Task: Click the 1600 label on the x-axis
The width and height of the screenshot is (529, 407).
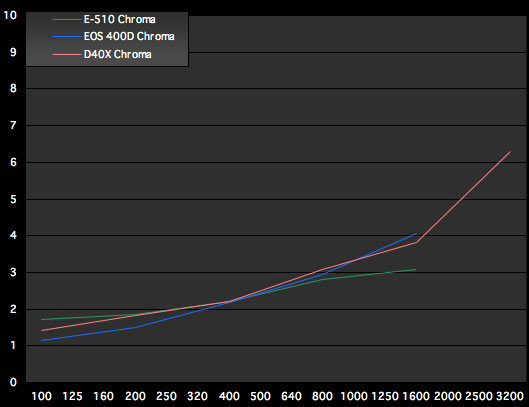Action: tap(416, 396)
